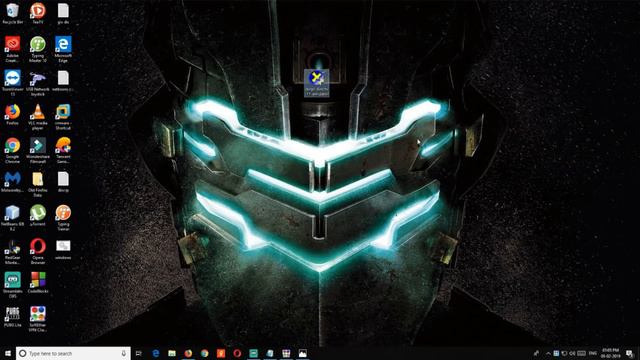Open Adobe Creative Cloud desktop shortcut
640x360 pixels.
[13, 49]
